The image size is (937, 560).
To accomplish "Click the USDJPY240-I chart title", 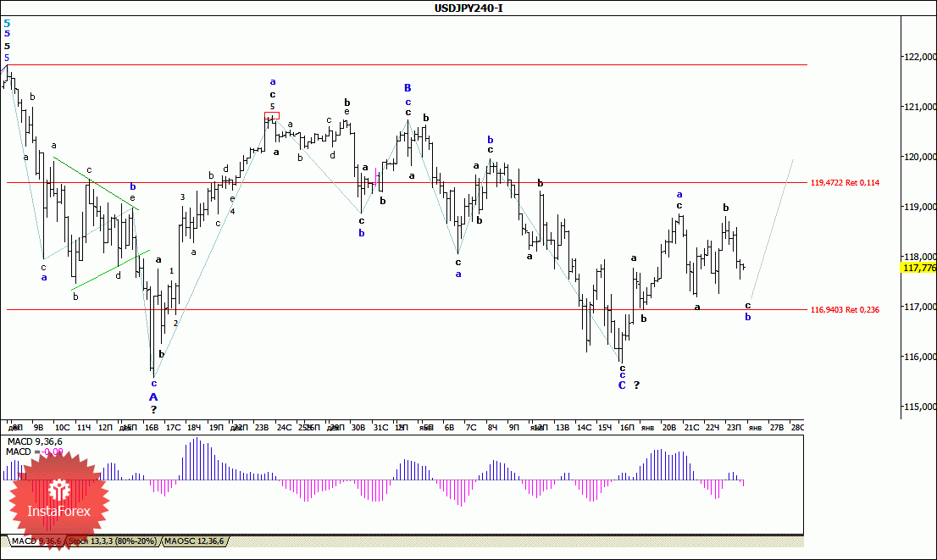I will [x=468, y=8].
